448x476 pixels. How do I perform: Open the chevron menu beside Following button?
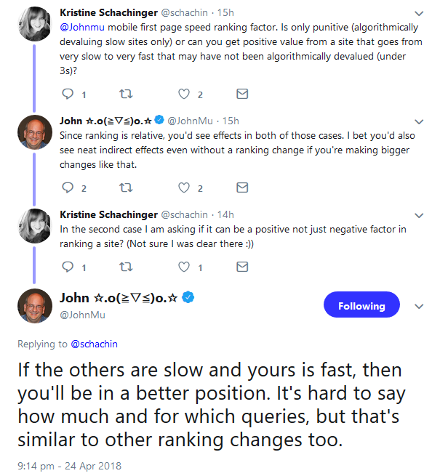click(418, 307)
